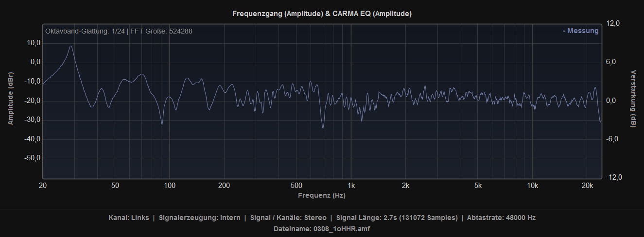Click the -12,0 gain axis tick
Image resolution: width=644 pixels, height=237 pixels.
click(612, 177)
